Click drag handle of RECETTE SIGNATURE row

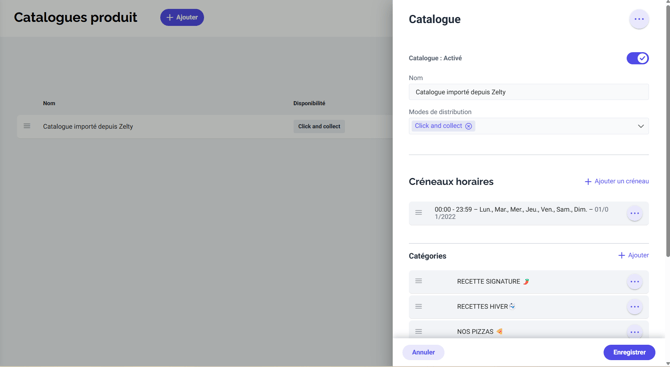[x=418, y=281]
